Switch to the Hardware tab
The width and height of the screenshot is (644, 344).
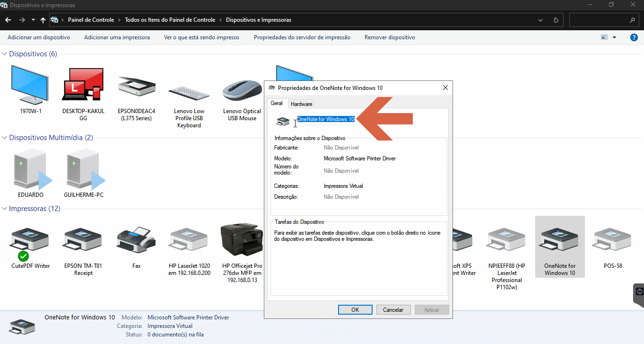pyautogui.click(x=301, y=104)
